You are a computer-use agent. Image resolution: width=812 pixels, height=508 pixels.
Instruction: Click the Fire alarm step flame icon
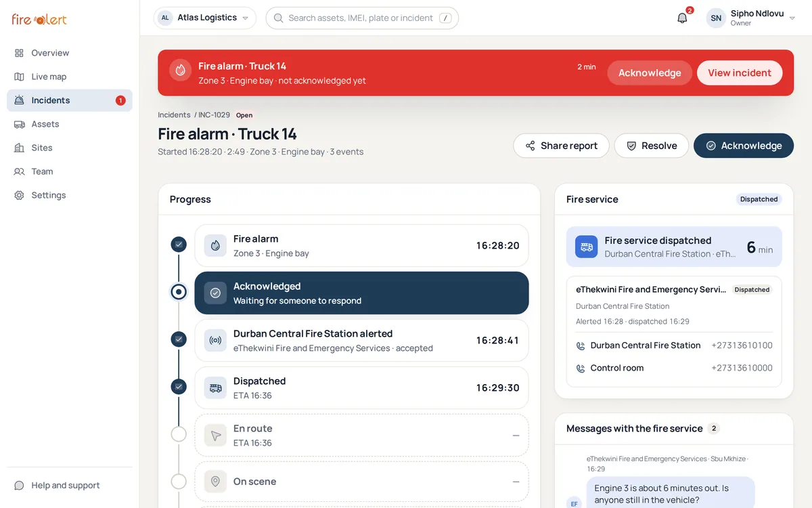coord(215,246)
